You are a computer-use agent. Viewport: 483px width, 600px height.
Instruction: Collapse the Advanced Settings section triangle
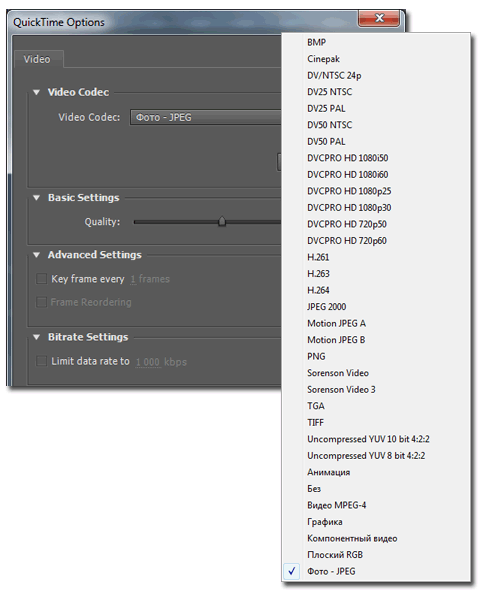point(36,255)
